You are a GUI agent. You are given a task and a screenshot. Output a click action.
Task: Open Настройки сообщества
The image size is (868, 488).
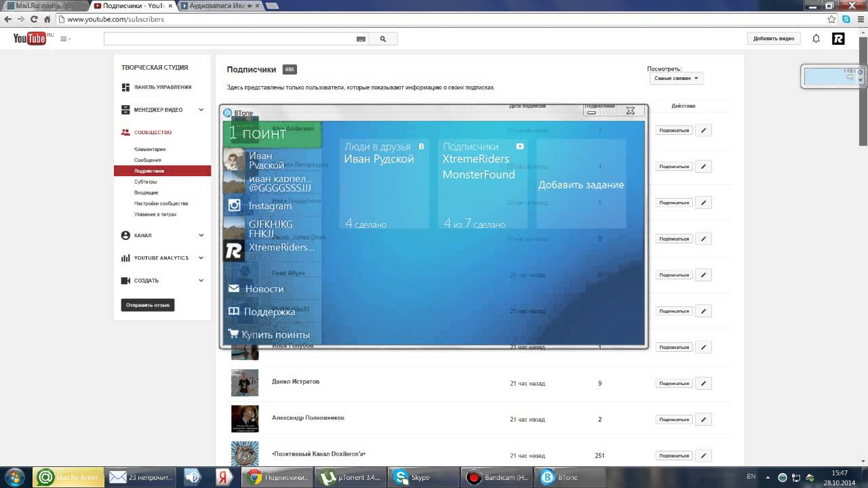[x=161, y=203]
